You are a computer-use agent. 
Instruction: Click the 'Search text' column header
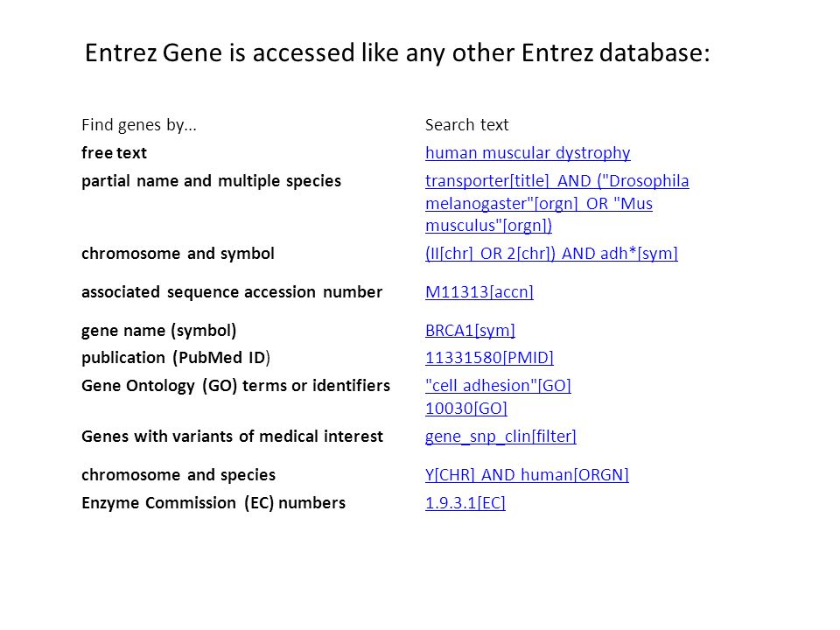(466, 125)
